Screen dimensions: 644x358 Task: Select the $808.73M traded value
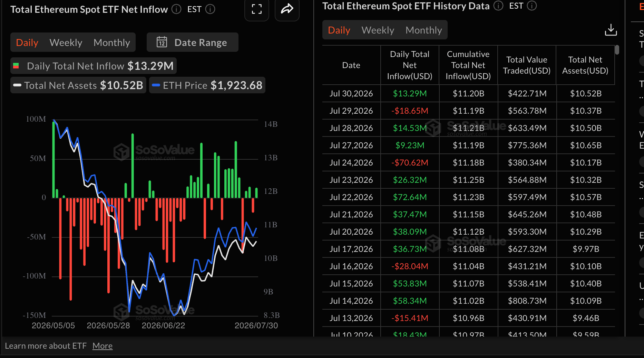click(x=527, y=301)
